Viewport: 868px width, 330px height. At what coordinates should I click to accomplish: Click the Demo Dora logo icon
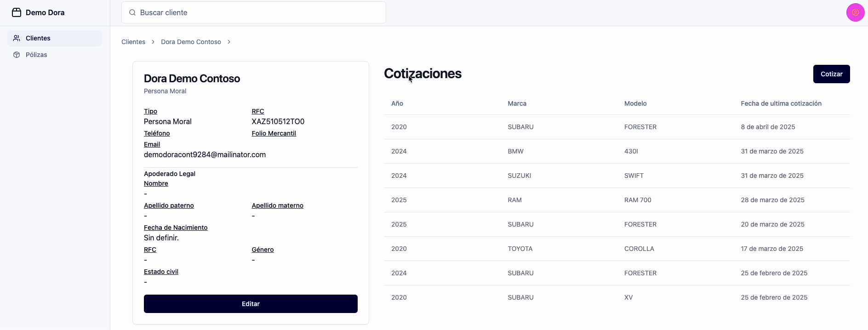(x=17, y=12)
